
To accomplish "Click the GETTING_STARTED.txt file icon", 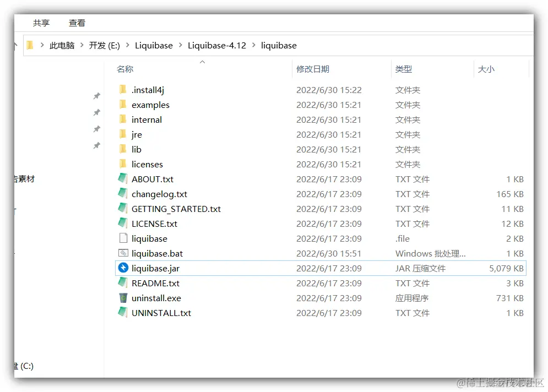I will pyautogui.click(x=123, y=208).
